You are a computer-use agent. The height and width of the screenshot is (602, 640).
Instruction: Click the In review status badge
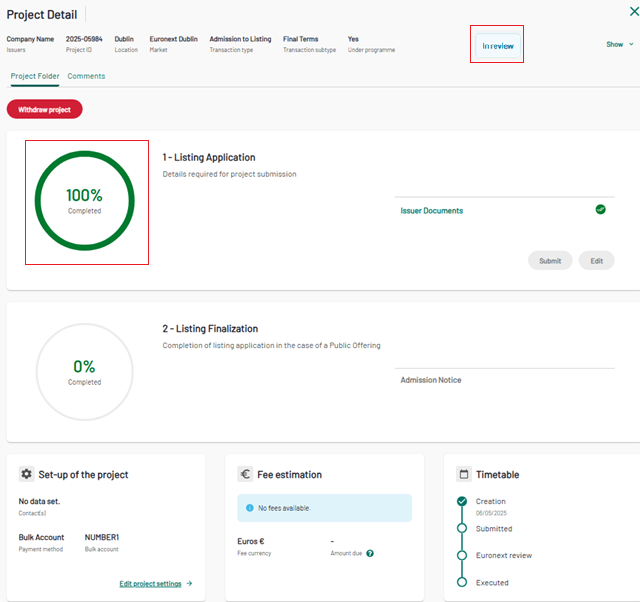pyautogui.click(x=497, y=46)
